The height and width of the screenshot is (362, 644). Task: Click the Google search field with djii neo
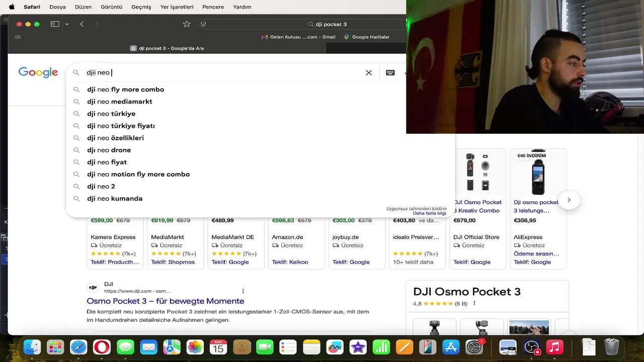[x=221, y=72]
